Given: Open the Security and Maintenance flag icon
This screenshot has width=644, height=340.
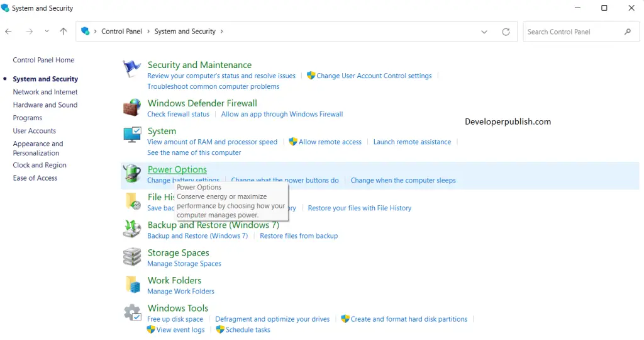Looking at the screenshot, I should [132, 68].
